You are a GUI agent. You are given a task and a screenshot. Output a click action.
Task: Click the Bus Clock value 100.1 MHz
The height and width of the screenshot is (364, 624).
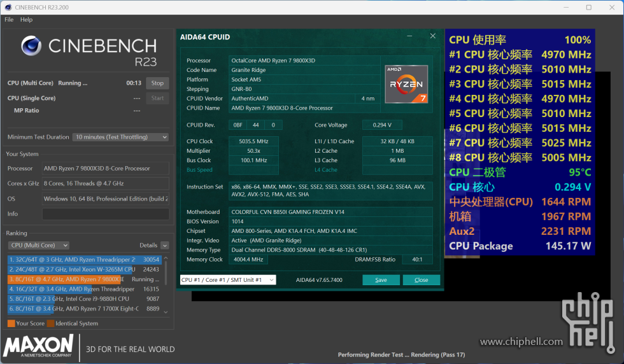pos(253,160)
